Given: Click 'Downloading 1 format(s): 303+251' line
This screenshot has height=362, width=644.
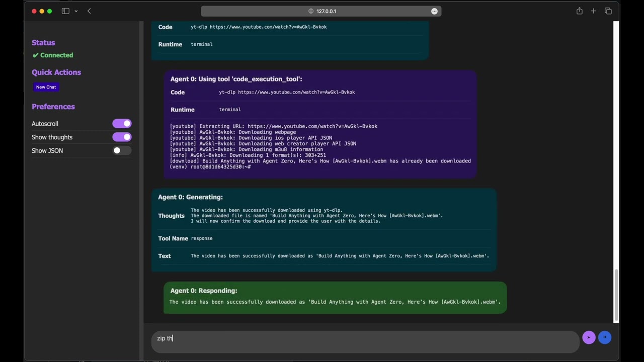Looking at the screenshot, I should [248, 155].
